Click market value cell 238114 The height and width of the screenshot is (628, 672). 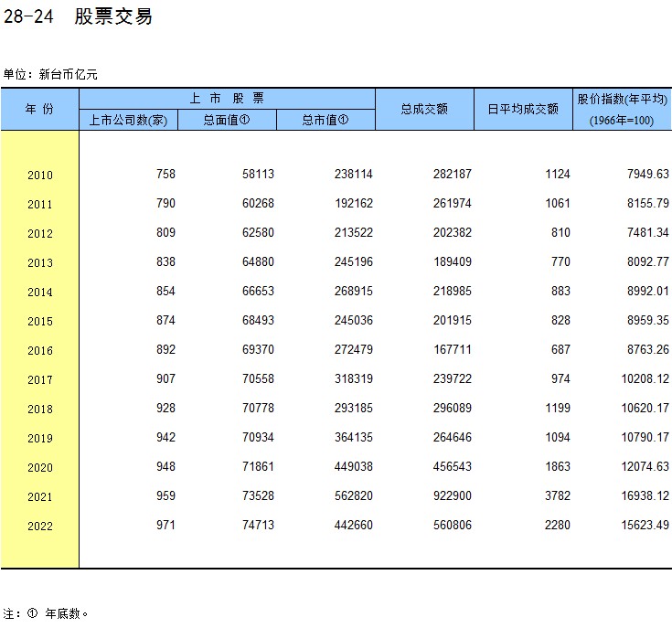coord(354,174)
